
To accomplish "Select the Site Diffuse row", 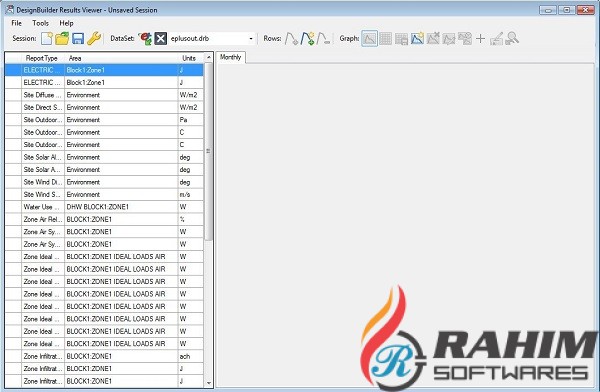I will coord(104,95).
